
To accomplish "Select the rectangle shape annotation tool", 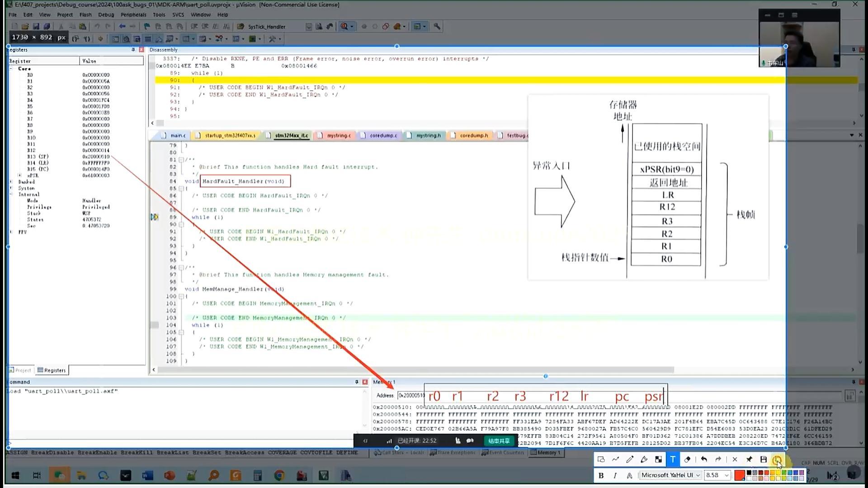I will (x=601, y=460).
